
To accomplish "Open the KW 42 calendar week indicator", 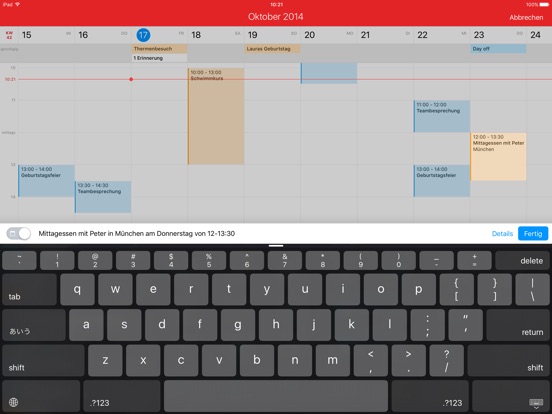I will (9, 35).
